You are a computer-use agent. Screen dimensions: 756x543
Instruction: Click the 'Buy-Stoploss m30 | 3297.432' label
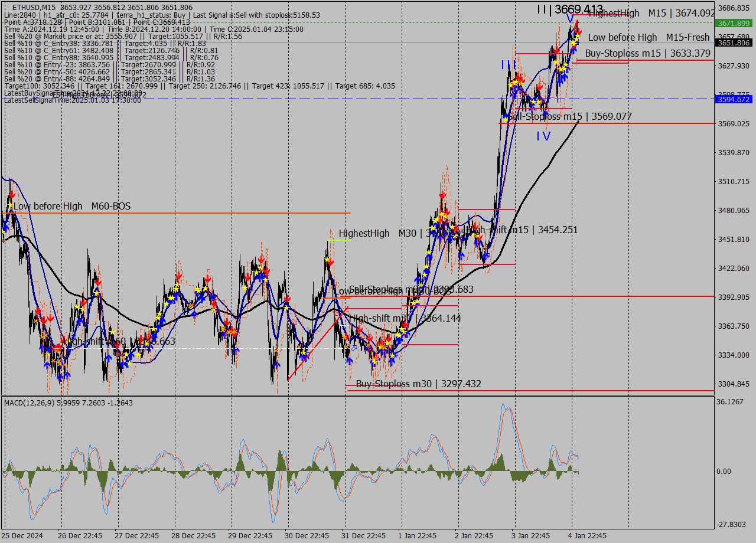418,384
